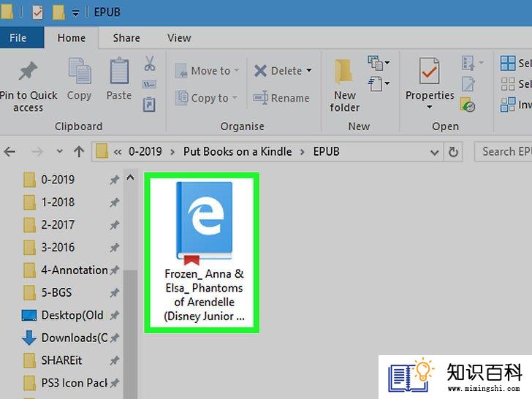Open the Delete dropdown arrow
The height and width of the screenshot is (399, 532).
click(309, 70)
